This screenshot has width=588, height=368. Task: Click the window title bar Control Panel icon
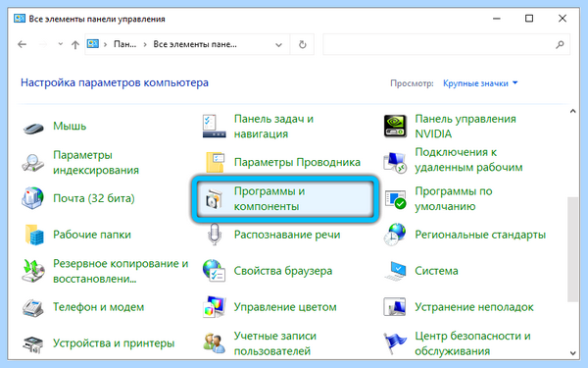point(20,19)
